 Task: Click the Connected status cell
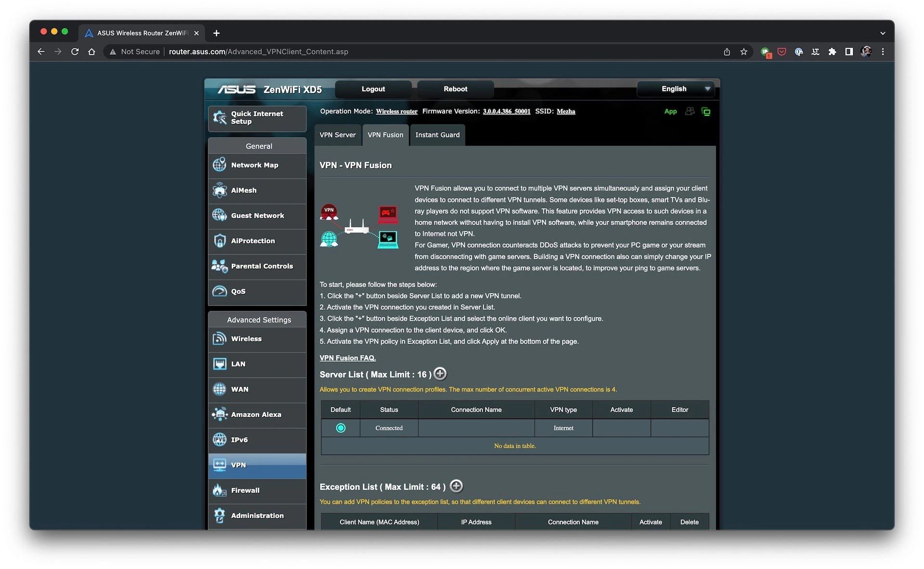click(x=389, y=428)
